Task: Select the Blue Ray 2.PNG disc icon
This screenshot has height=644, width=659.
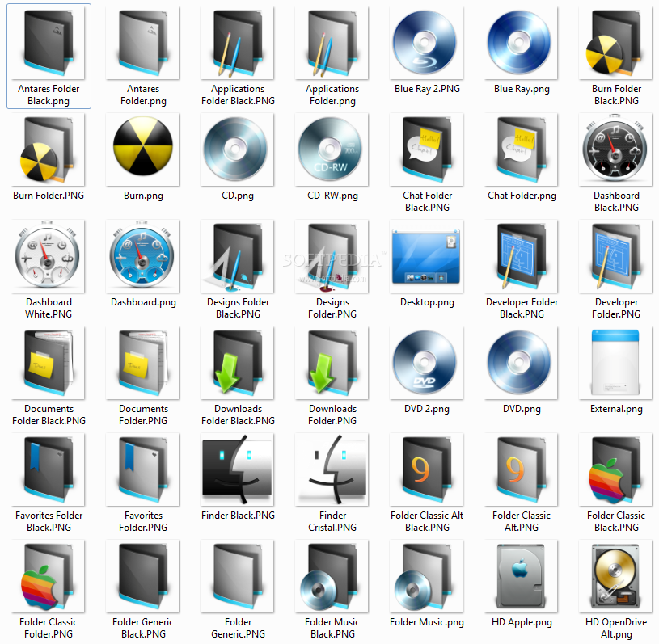Action: [427, 43]
